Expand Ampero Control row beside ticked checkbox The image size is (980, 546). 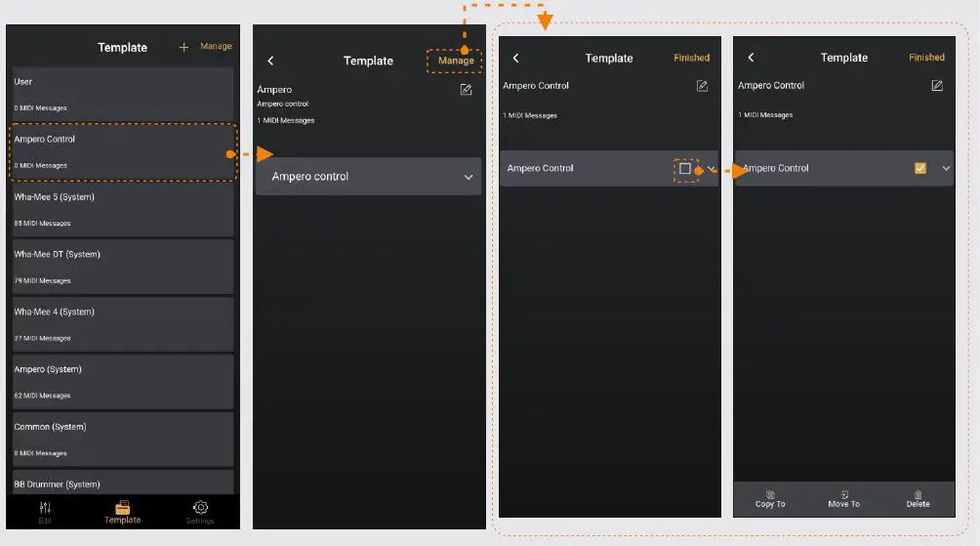click(x=946, y=168)
